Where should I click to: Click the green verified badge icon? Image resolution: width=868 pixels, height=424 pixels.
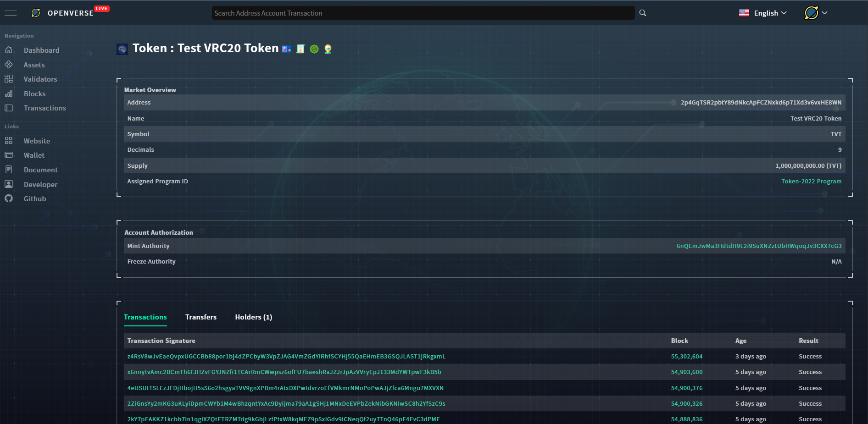pos(314,49)
